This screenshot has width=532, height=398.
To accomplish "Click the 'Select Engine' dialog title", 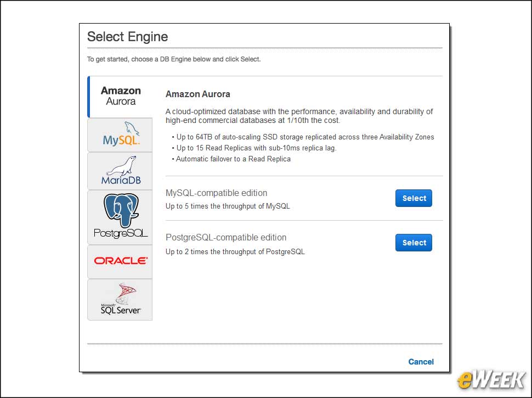I will tap(128, 37).
